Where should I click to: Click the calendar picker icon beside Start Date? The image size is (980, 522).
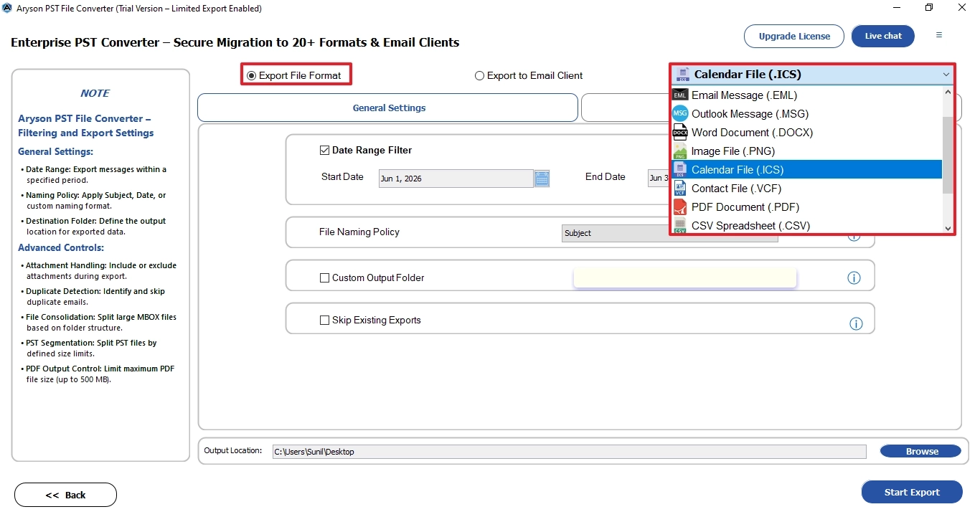[x=542, y=179]
